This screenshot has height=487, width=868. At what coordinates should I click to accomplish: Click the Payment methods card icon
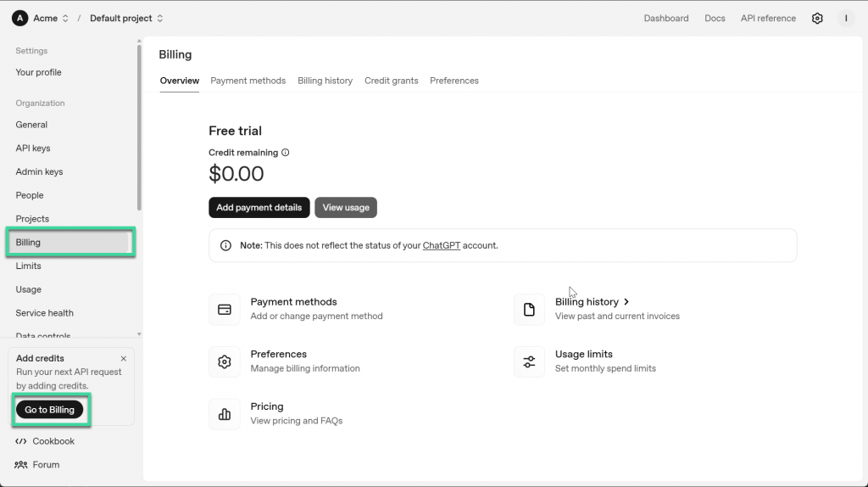(225, 310)
